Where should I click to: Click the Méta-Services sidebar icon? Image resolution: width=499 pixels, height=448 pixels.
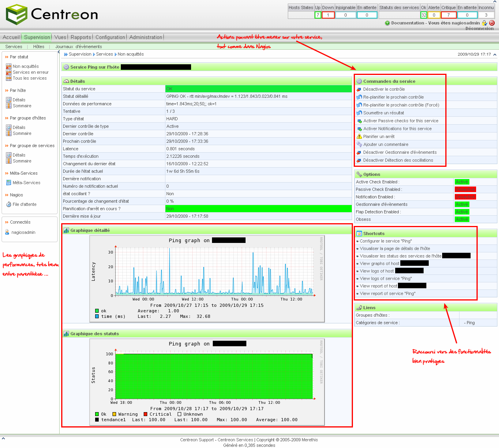9,183
